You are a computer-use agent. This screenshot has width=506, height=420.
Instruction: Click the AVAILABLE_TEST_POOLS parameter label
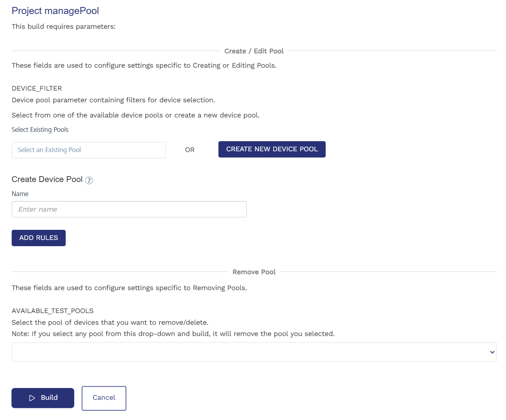(52, 311)
